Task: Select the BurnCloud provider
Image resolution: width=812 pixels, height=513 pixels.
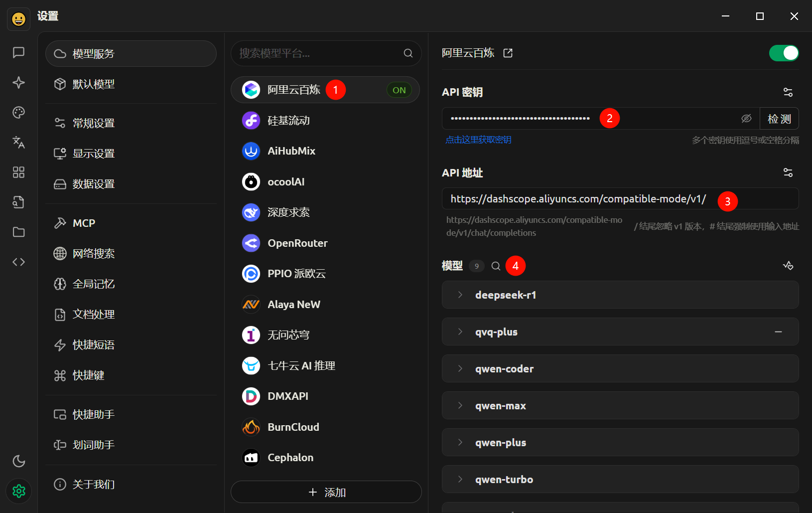Action: click(325, 427)
